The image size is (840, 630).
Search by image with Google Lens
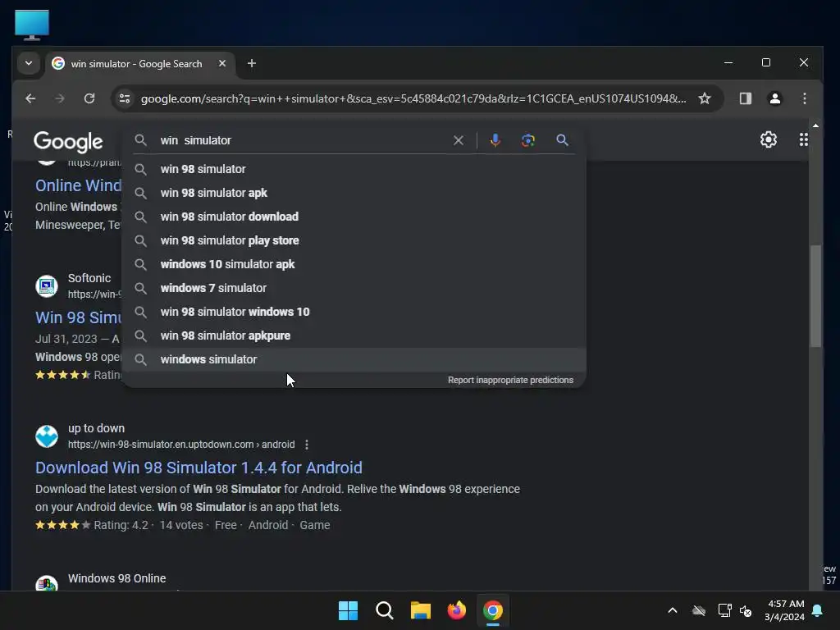point(528,140)
